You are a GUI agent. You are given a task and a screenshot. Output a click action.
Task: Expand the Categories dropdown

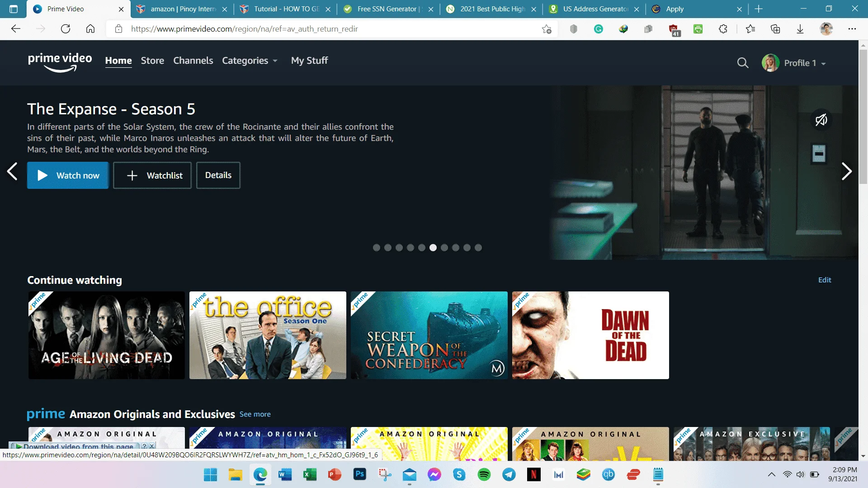(x=250, y=61)
